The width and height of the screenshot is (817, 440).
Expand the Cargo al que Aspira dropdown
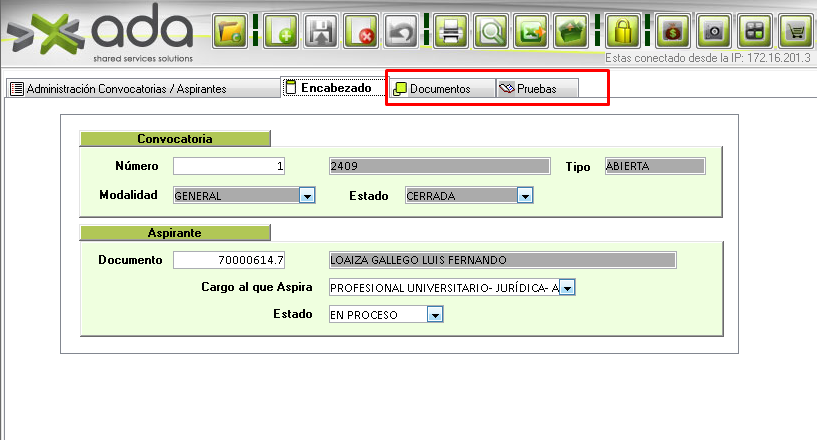(567, 288)
